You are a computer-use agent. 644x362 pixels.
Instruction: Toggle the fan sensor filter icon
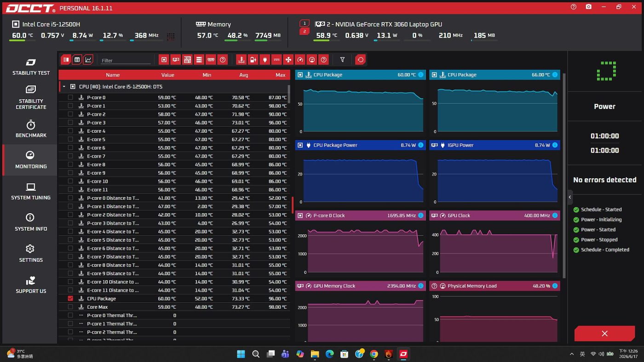coord(288,60)
